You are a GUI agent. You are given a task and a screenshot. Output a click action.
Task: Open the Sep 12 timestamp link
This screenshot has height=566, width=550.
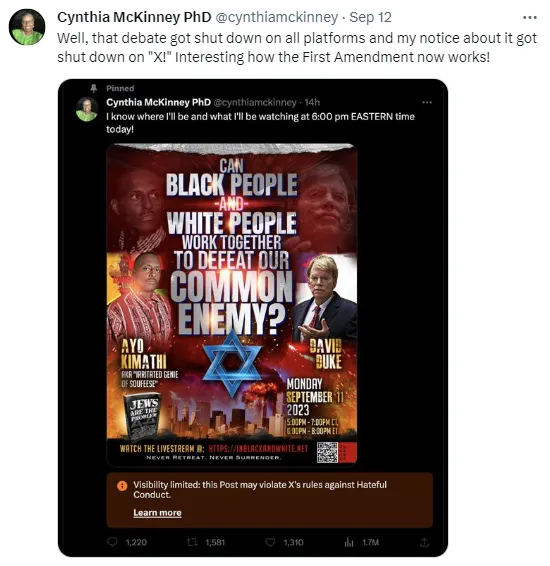click(370, 17)
